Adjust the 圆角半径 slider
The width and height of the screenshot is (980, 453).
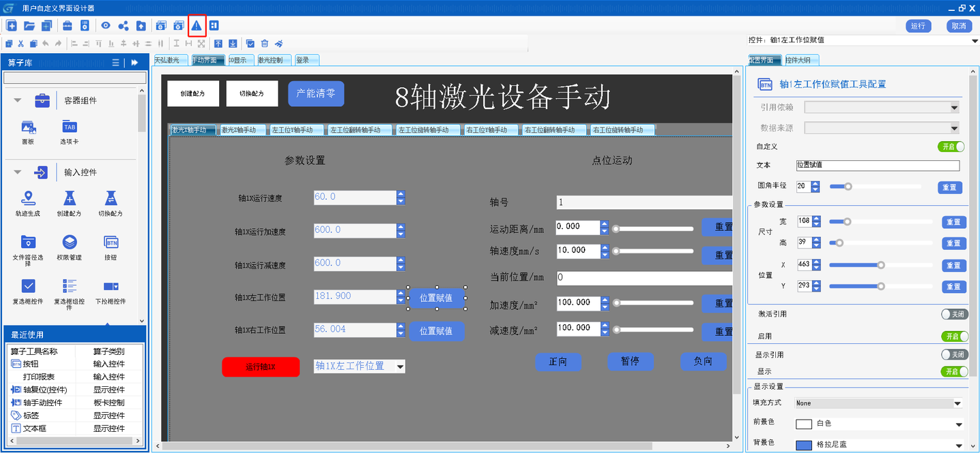[x=848, y=187]
